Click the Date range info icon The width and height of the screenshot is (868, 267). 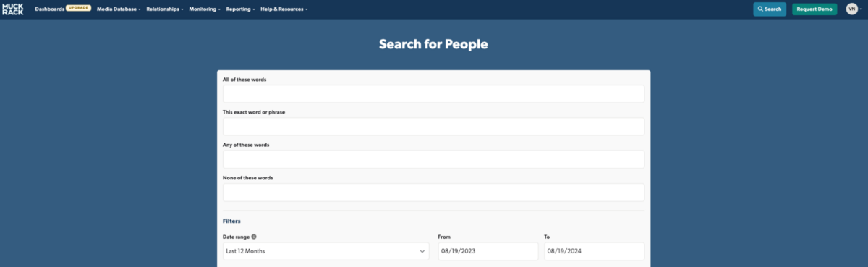(x=254, y=237)
